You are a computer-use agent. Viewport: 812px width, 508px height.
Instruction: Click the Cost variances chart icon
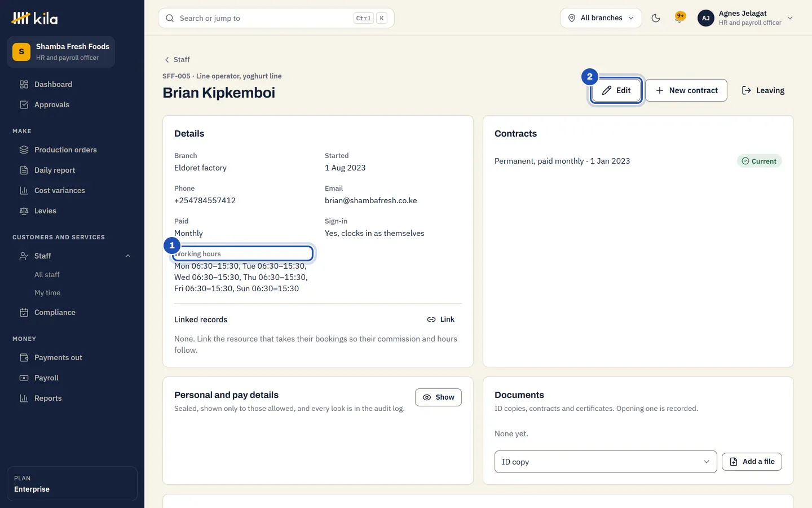tap(24, 191)
